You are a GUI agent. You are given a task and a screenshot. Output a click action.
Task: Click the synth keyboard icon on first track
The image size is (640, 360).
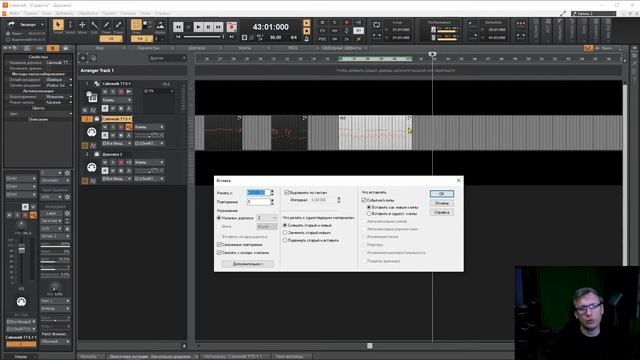coord(92,97)
